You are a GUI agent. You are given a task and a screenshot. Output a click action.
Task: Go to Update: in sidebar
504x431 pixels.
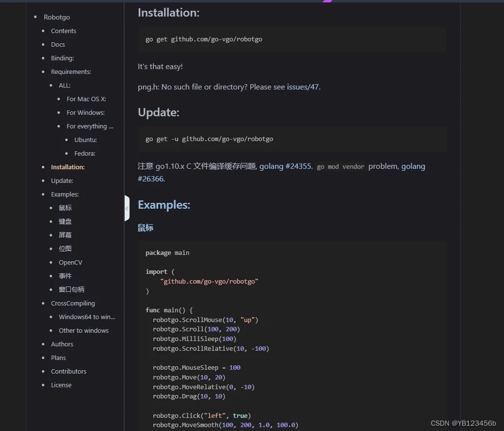(x=62, y=181)
